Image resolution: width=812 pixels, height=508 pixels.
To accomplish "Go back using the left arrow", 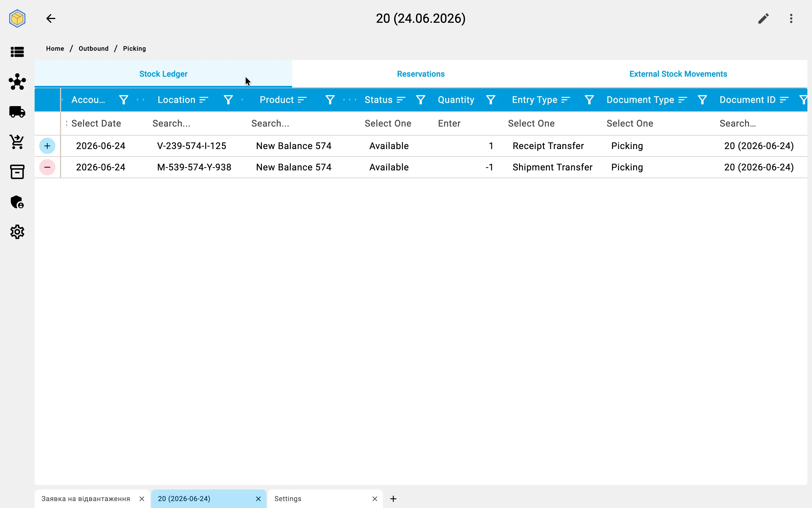I will click(51, 18).
